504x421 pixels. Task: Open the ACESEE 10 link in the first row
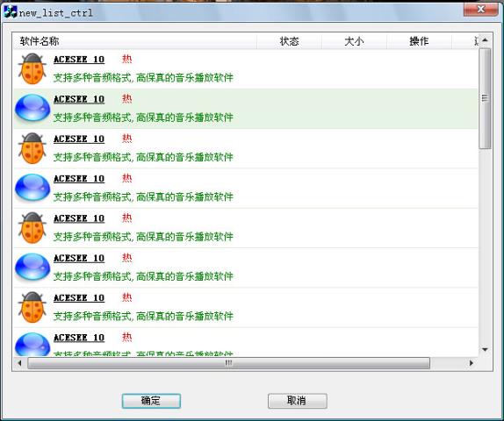click(x=79, y=60)
